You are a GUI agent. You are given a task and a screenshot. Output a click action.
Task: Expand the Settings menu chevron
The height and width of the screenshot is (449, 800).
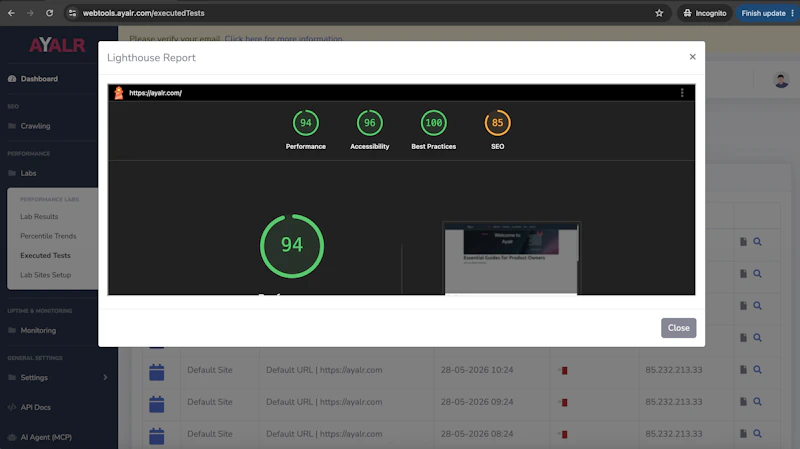pos(105,378)
